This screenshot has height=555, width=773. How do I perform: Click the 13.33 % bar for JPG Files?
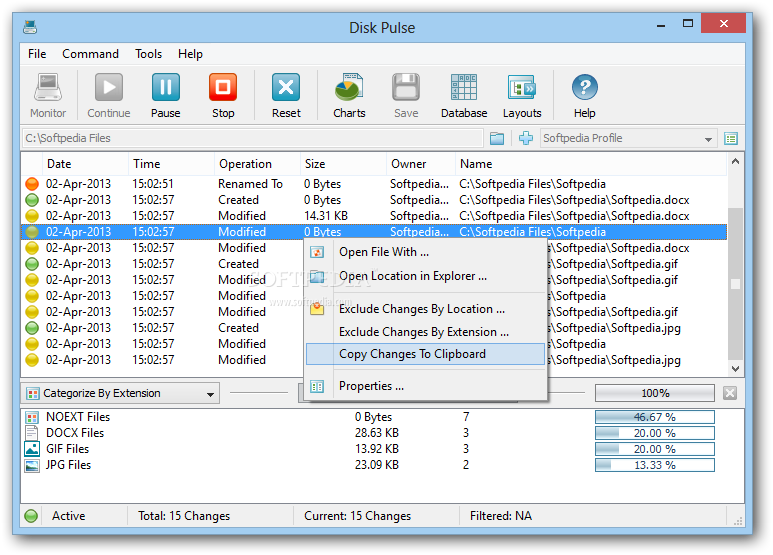tap(655, 465)
